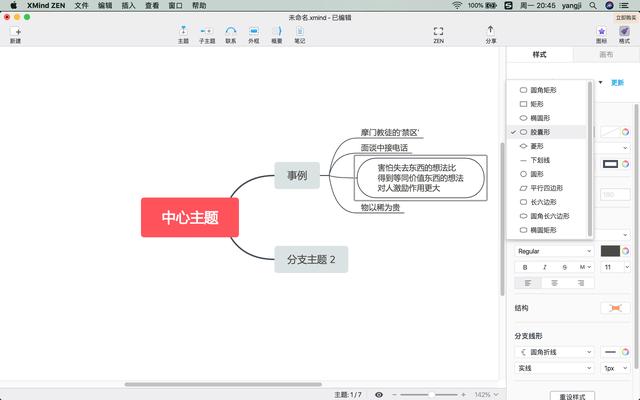Center align the text
This screenshot has width=640, height=400.
tap(554, 283)
